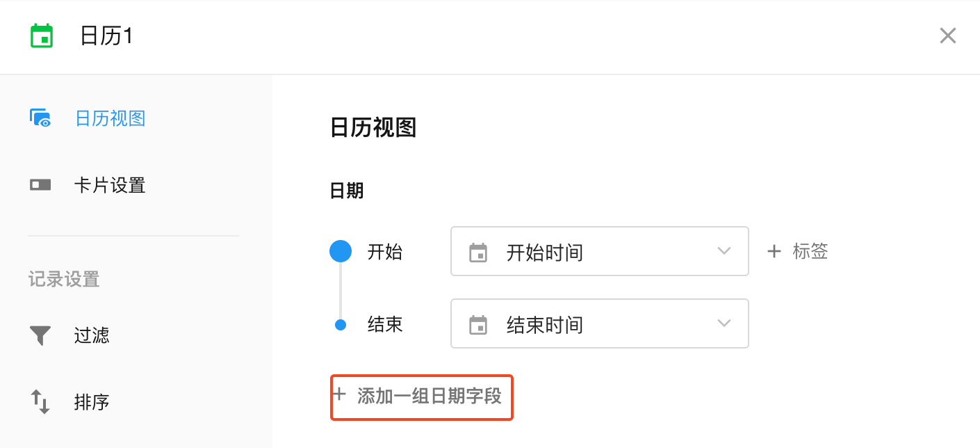Click the 排序 arrows icon

(x=40, y=402)
